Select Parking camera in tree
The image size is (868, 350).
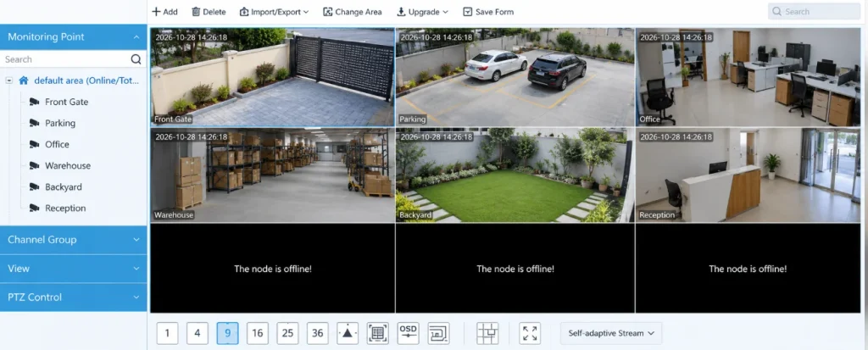pyautogui.click(x=60, y=123)
